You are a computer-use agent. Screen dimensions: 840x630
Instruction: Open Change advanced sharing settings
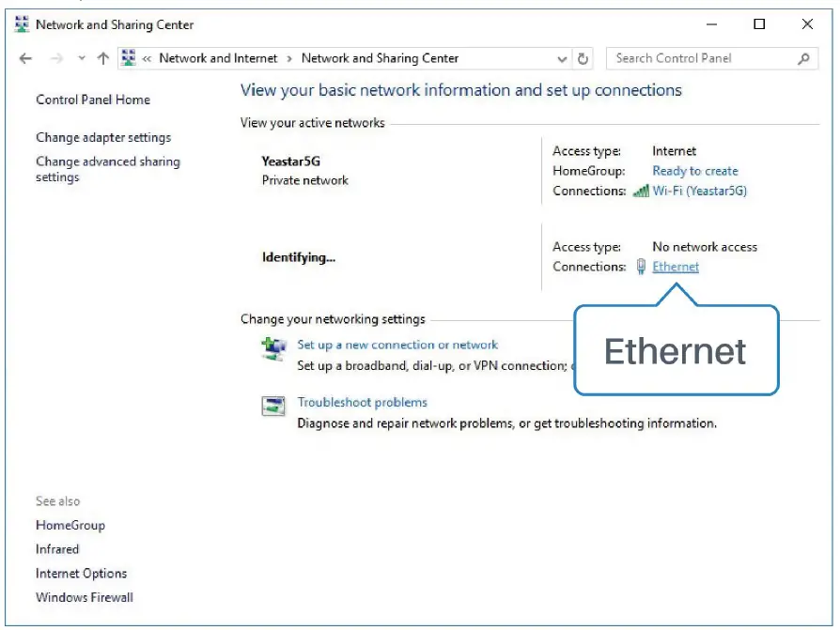(x=108, y=169)
